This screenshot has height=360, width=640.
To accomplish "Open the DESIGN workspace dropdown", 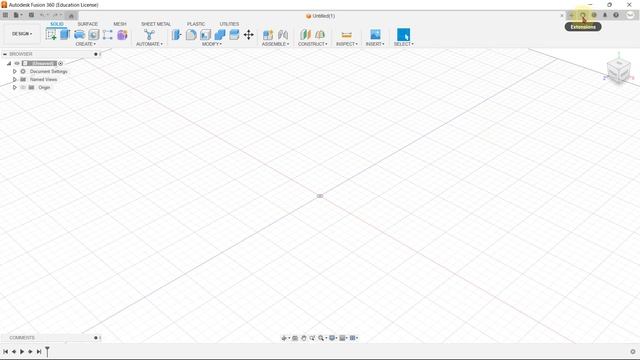I will [22, 33].
